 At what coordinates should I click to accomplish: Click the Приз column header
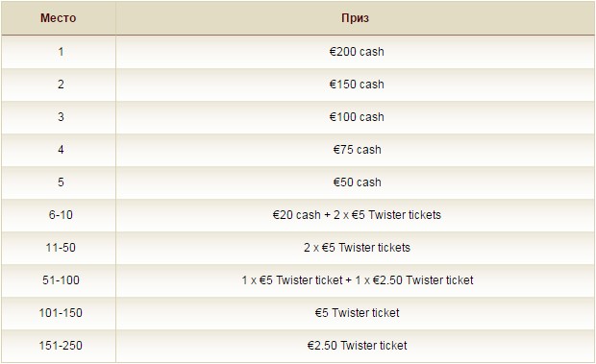356,18
